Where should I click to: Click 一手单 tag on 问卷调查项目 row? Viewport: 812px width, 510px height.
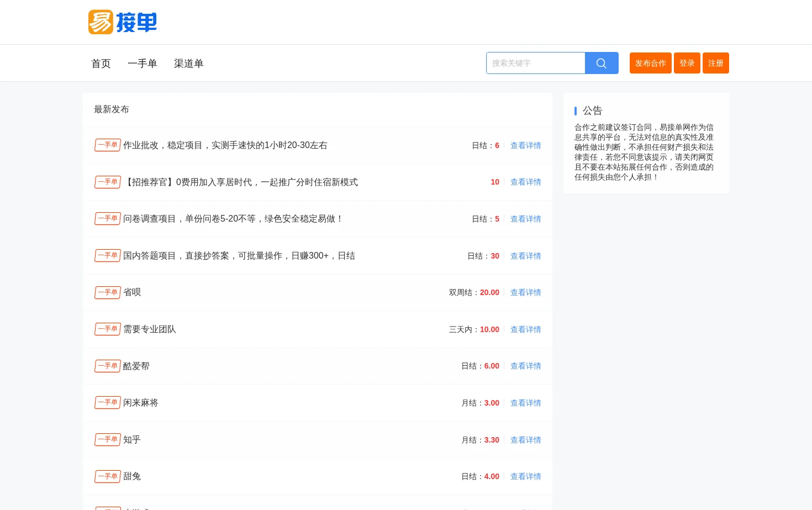click(108, 218)
